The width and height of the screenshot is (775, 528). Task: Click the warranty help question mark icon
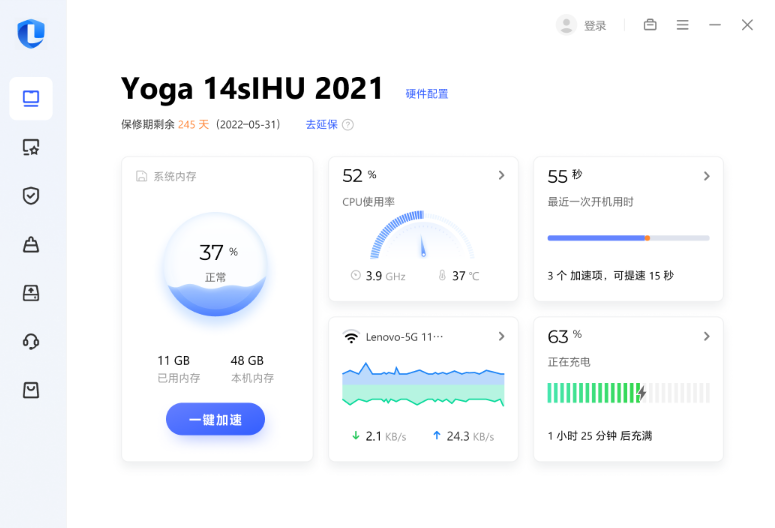pyautogui.click(x=348, y=125)
